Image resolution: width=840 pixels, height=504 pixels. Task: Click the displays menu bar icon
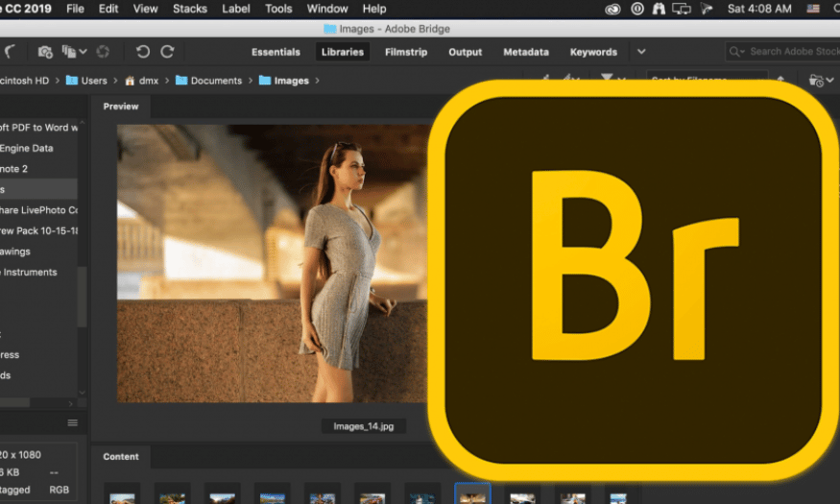(x=682, y=9)
